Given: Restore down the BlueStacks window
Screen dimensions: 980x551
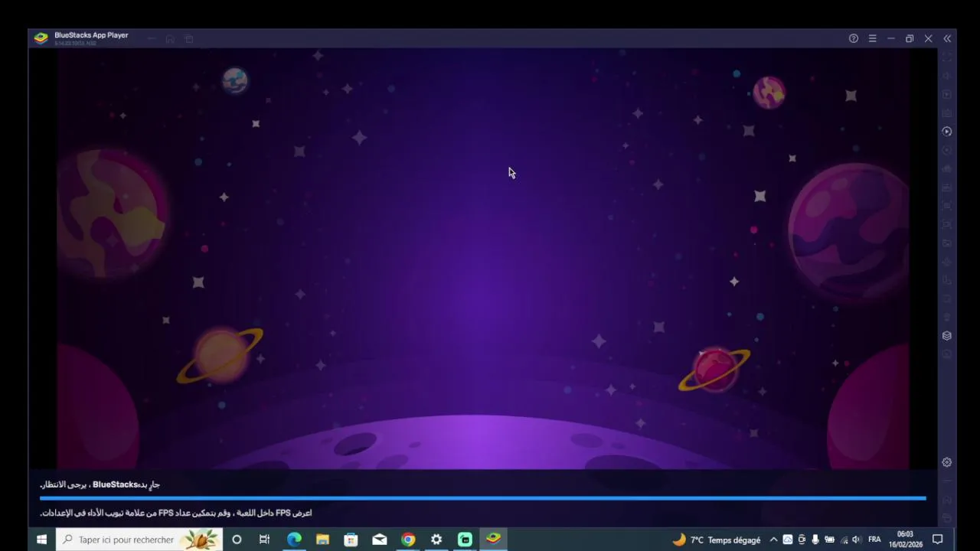Looking at the screenshot, I should click(x=910, y=38).
